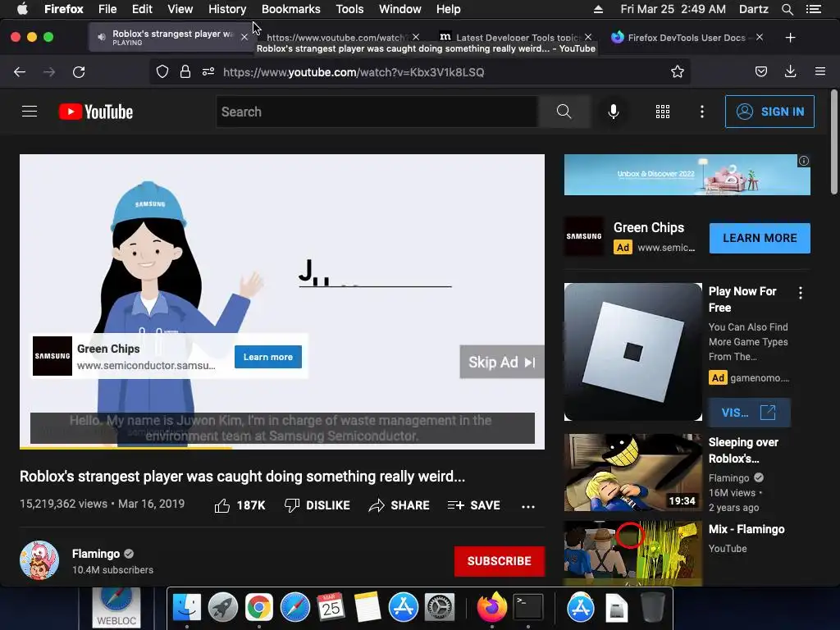Open Firefox application menu
Viewport: 840px width, 630px height.
coord(820,71)
